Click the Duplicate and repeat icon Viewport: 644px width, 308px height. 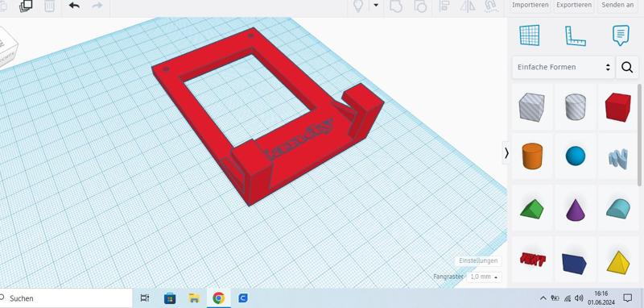27,6
